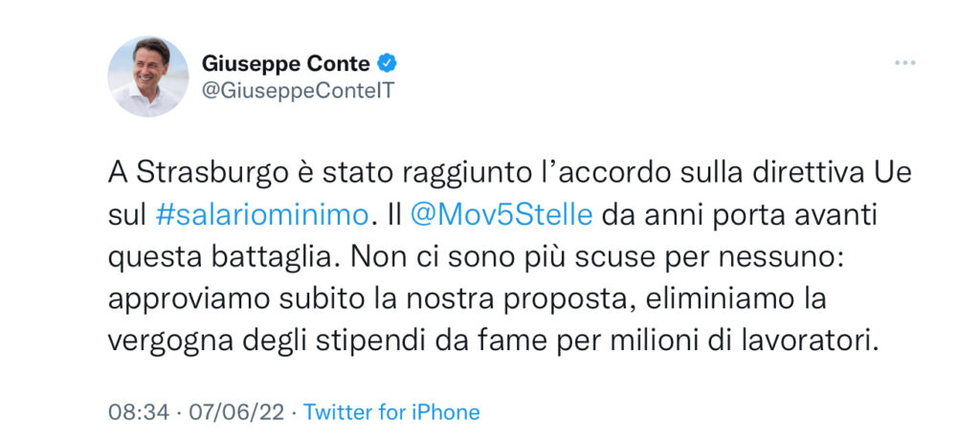Open the Giuseppe Conte display name link
This screenshot has width=980, height=439.
(x=285, y=63)
